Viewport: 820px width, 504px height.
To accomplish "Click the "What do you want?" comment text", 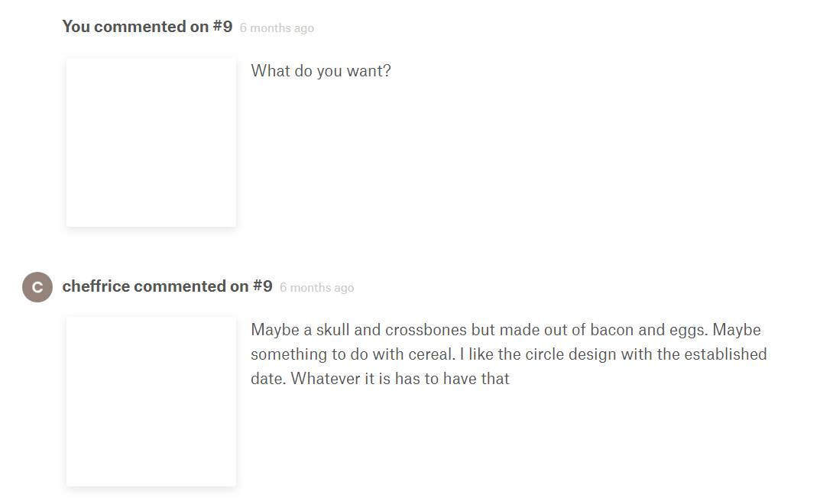I will [321, 71].
